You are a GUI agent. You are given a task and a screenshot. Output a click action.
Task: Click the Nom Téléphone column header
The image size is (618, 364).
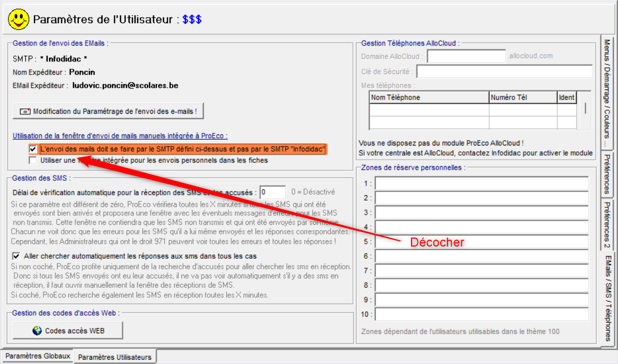[429, 97]
